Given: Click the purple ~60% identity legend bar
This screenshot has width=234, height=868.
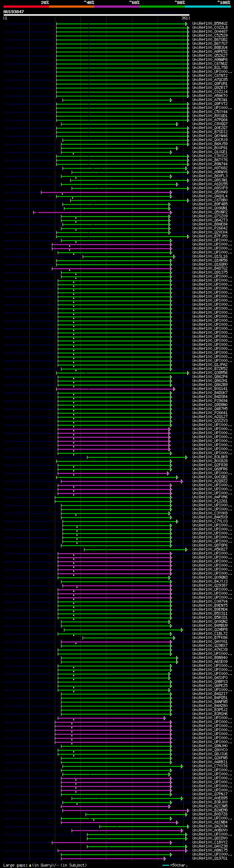Looking at the screenshot, I should 117,6.
